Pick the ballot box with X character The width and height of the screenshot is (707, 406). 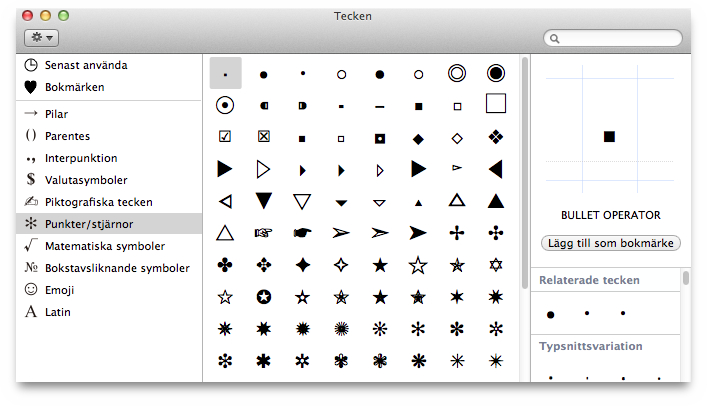click(x=264, y=137)
